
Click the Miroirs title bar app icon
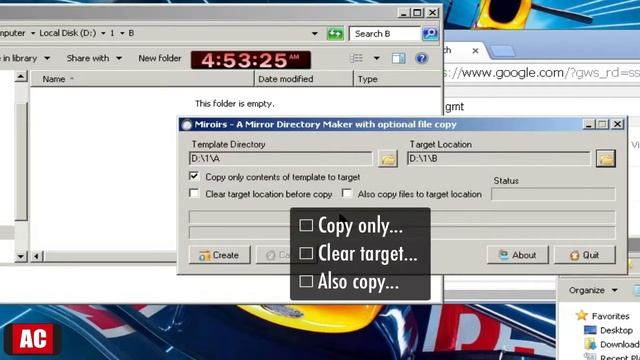pyautogui.click(x=187, y=125)
